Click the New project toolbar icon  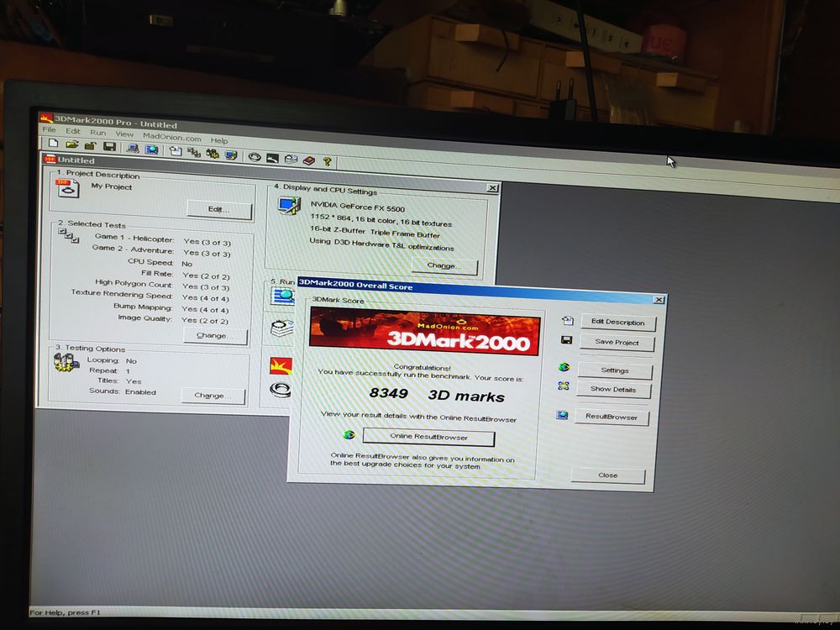click(x=53, y=143)
